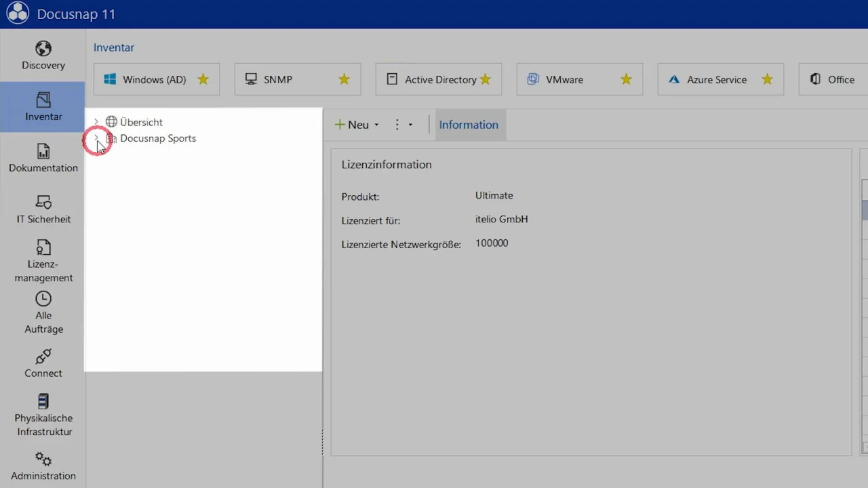The width and height of the screenshot is (868, 488).
Task: Go to Lizenzmanagement
Action: click(43, 261)
